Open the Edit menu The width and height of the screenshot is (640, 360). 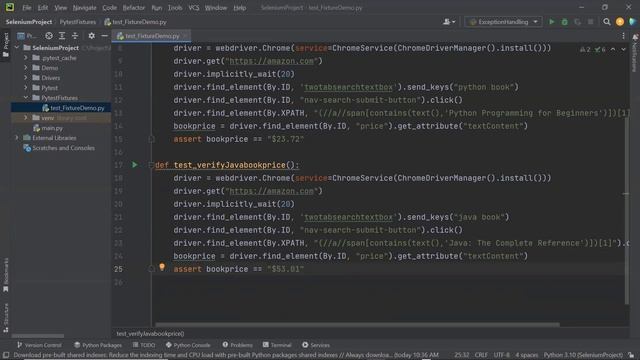point(42,8)
